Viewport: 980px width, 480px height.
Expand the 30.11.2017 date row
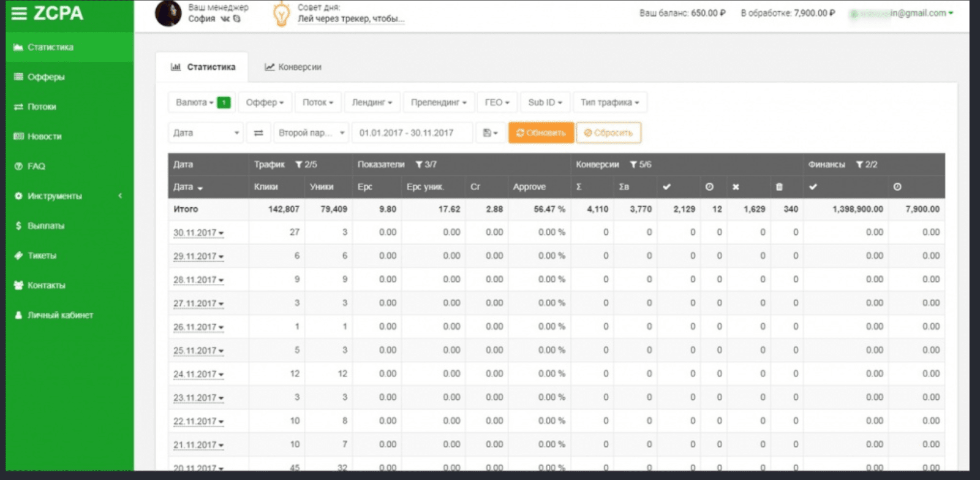coord(198,233)
